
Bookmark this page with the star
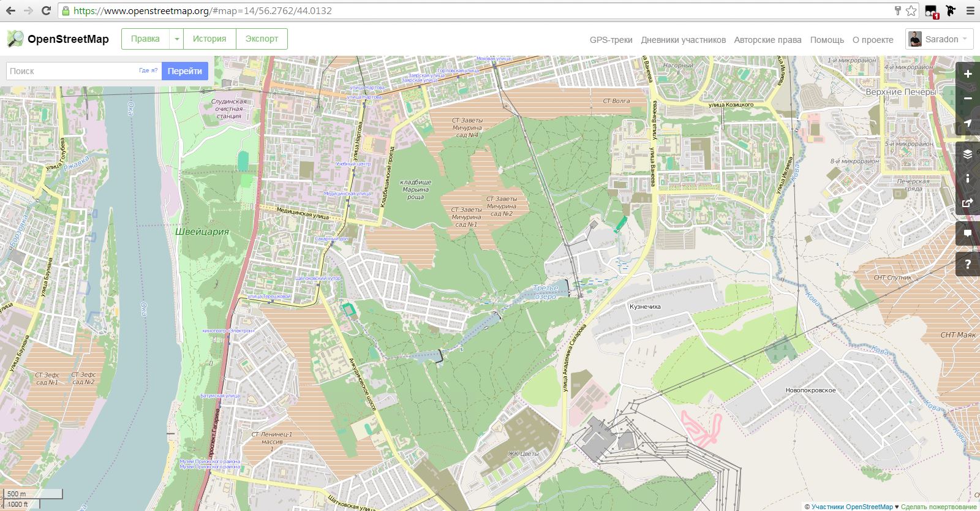[x=911, y=10]
